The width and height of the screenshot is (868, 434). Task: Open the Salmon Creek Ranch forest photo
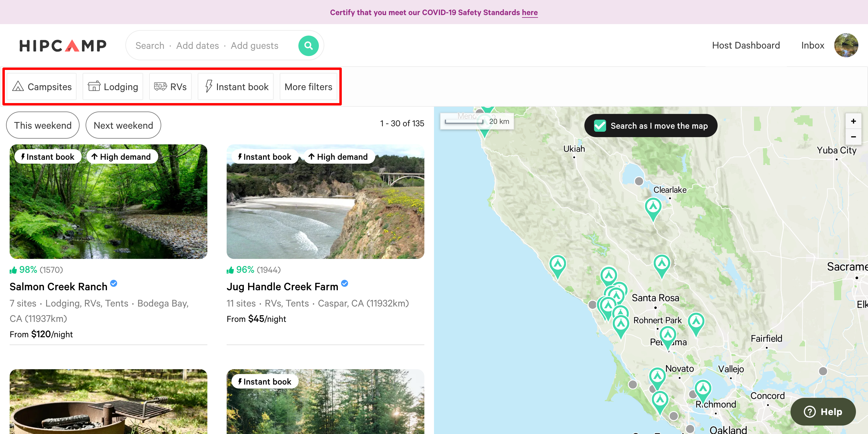(108, 202)
